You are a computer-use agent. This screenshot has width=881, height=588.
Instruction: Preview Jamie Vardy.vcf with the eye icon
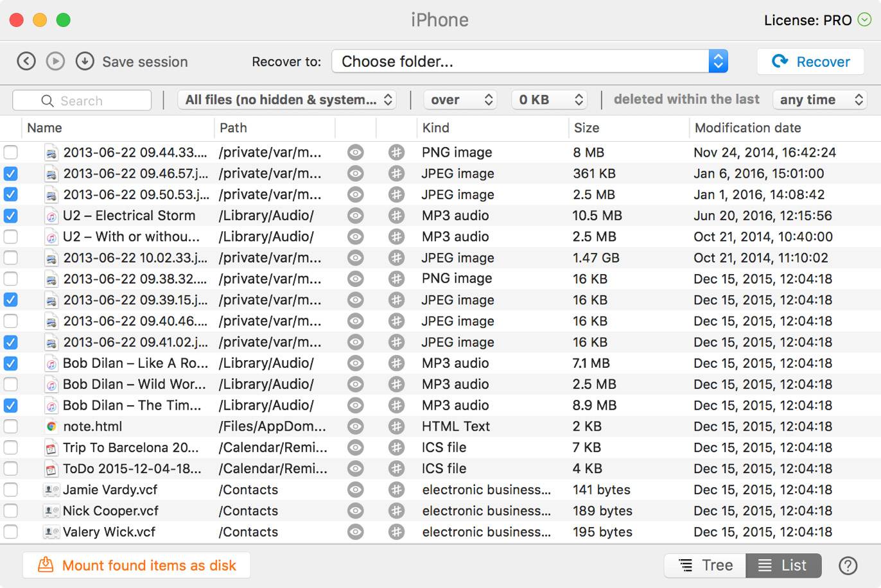pos(355,490)
